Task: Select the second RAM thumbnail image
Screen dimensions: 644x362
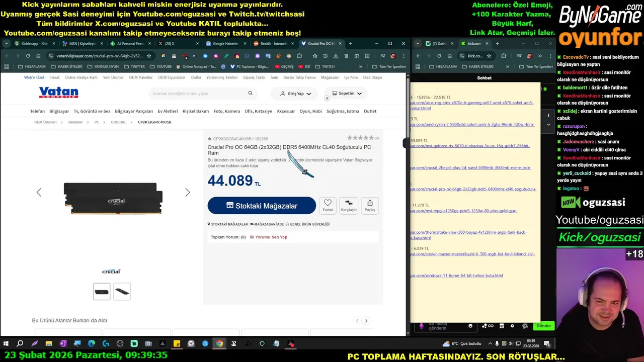Action: [122, 292]
